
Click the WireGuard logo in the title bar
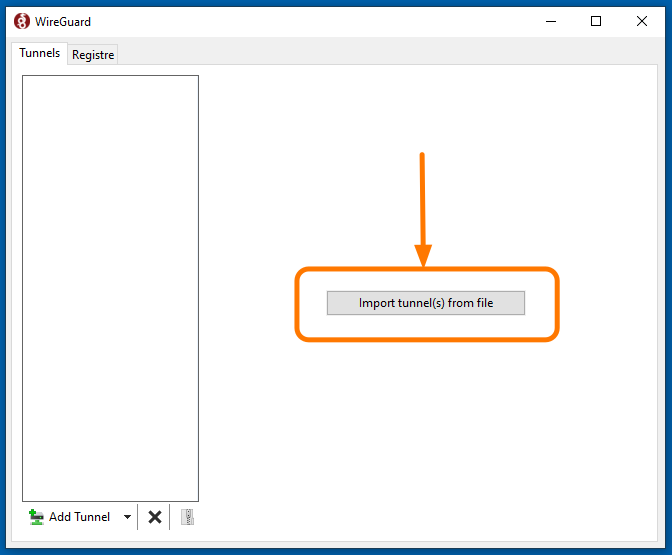[x=21, y=21]
